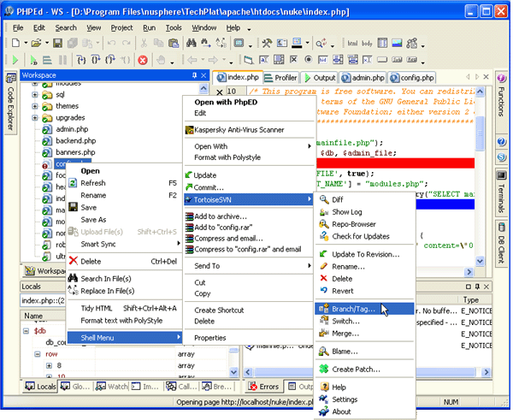Click the binoculars Find toolbar icon
Viewport: 513px width, 420px height.
pos(191,43)
